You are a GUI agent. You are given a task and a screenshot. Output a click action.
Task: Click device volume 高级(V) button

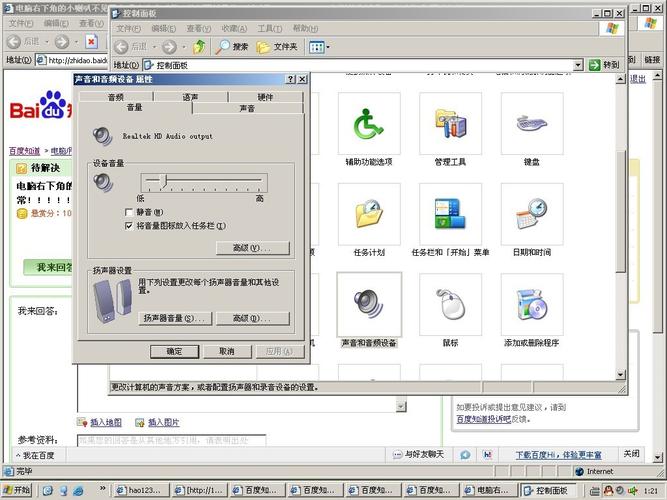tap(253, 248)
